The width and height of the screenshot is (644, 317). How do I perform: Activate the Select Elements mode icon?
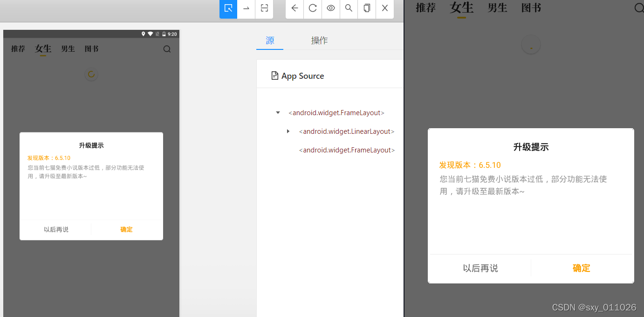[x=228, y=8]
